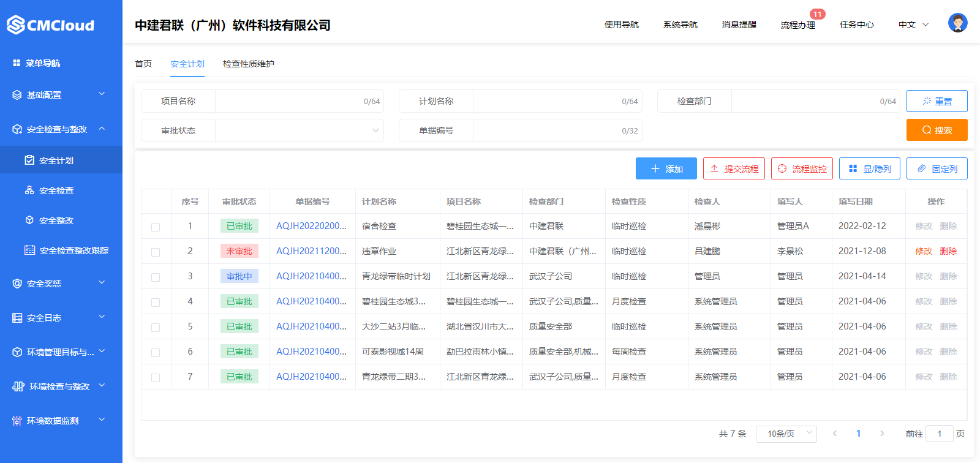Go to the next page arrow

[x=882, y=433]
